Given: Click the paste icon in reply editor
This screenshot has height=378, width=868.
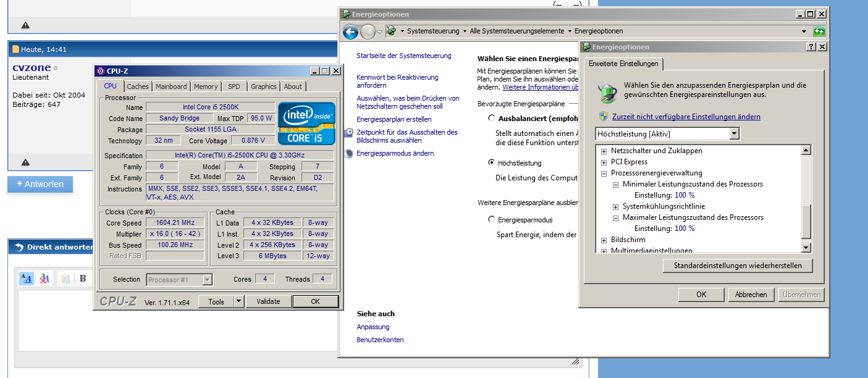Looking at the screenshot, I should (65, 279).
